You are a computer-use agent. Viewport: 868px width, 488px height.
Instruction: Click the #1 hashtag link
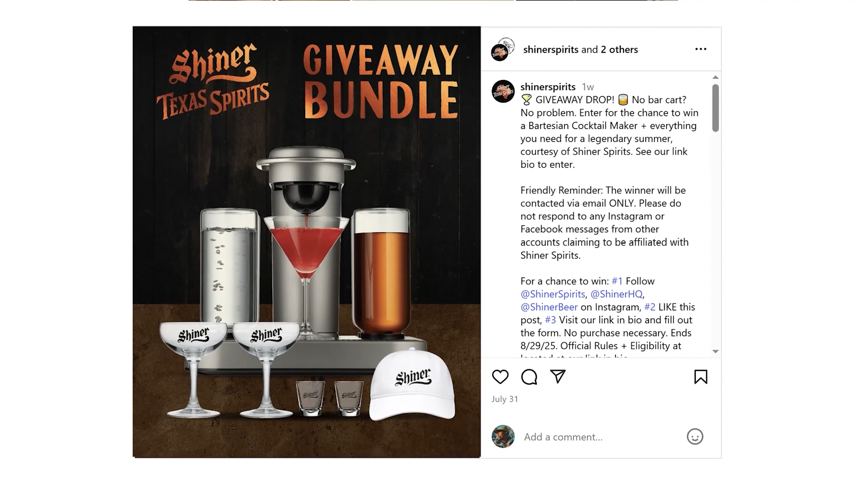(617, 281)
